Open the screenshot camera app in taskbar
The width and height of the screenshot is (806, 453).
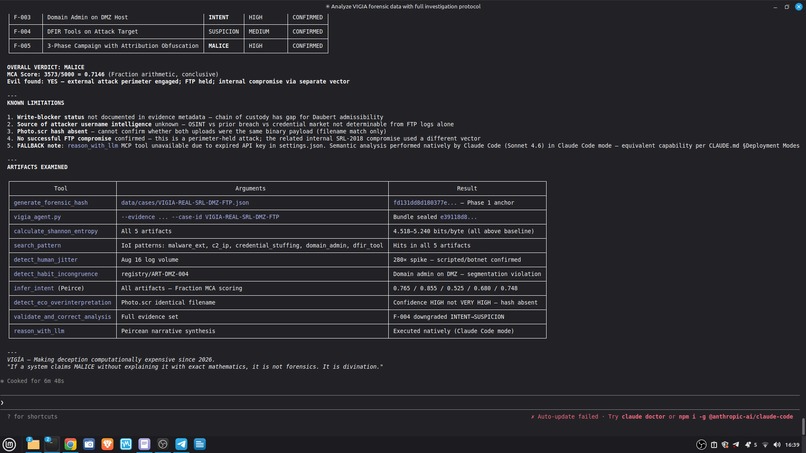point(89,444)
